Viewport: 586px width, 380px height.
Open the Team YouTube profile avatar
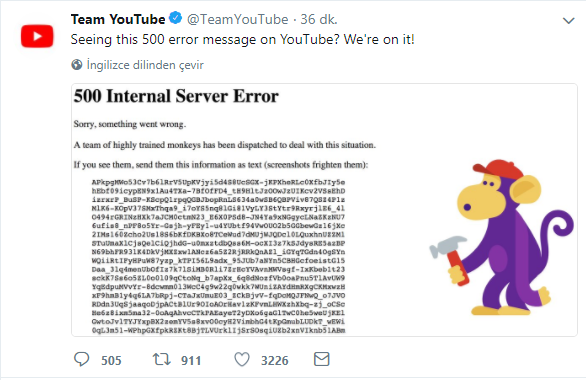pyautogui.click(x=37, y=36)
